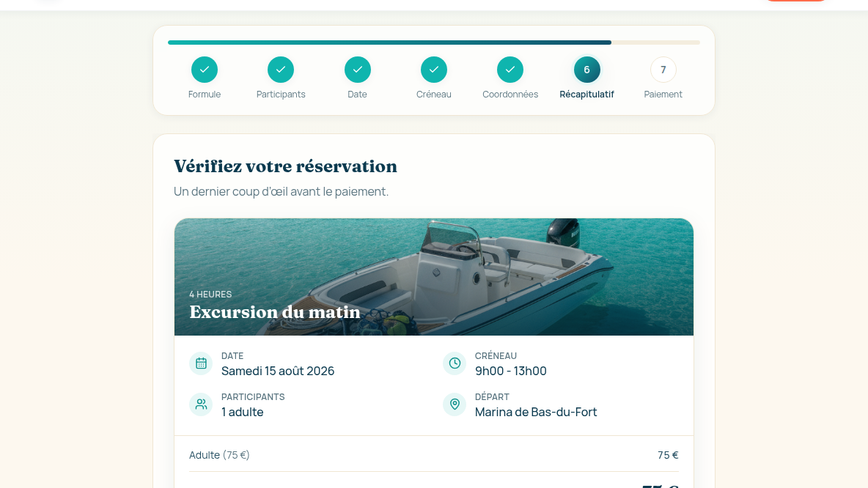Click the Un dernier coup d'œil subtitle
The width and height of the screenshot is (868, 488).
pos(282,191)
